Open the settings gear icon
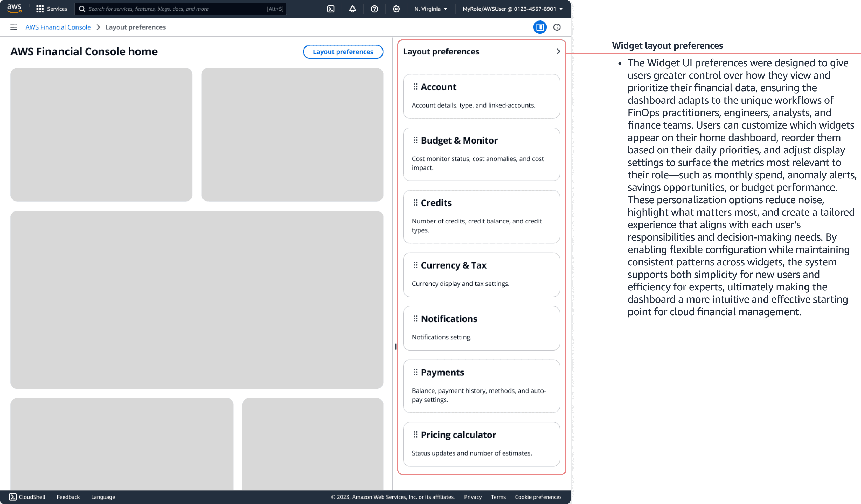The image size is (861, 504). (396, 9)
